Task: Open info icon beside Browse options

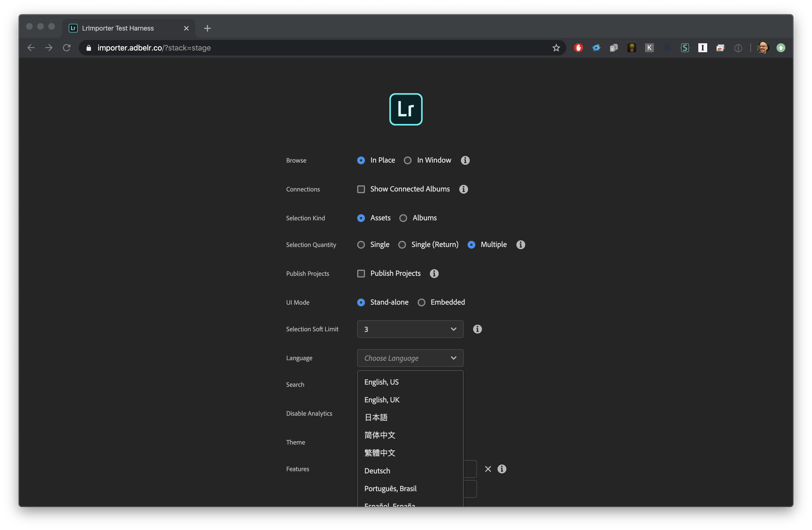Action: tap(465, 160)
